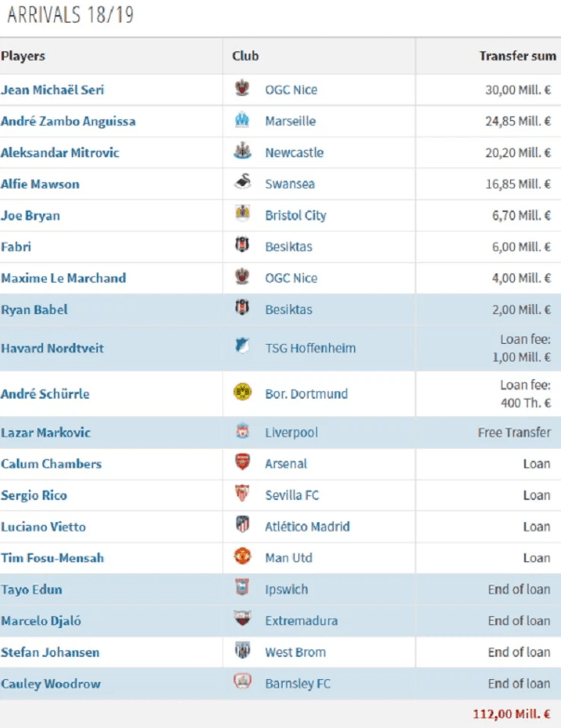The width and height of the screenshot is (561, 728).
Task: Click the Atlético Madrid crest icon
Action: coord(242,525)
